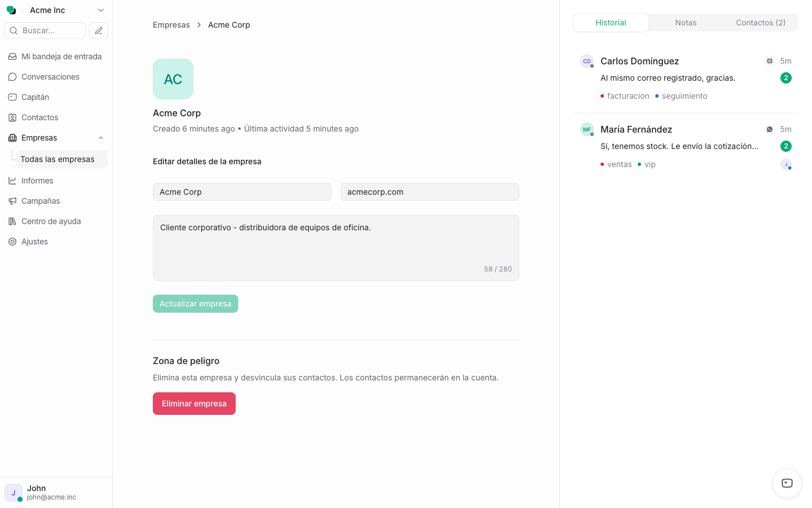
Task: Click Actualizar empresa button
Action: pos(195,304)
